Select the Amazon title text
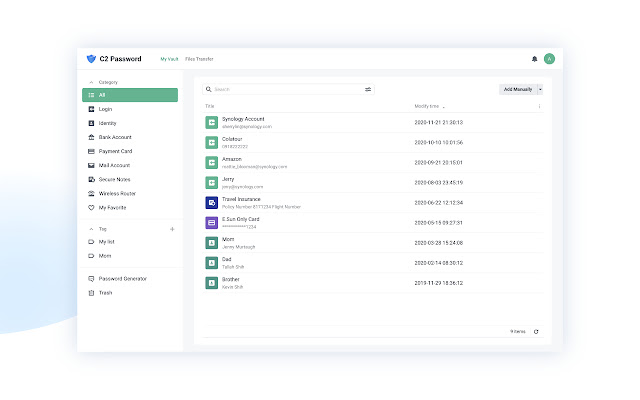The image size is (640, 400). [x=232, y=159]
